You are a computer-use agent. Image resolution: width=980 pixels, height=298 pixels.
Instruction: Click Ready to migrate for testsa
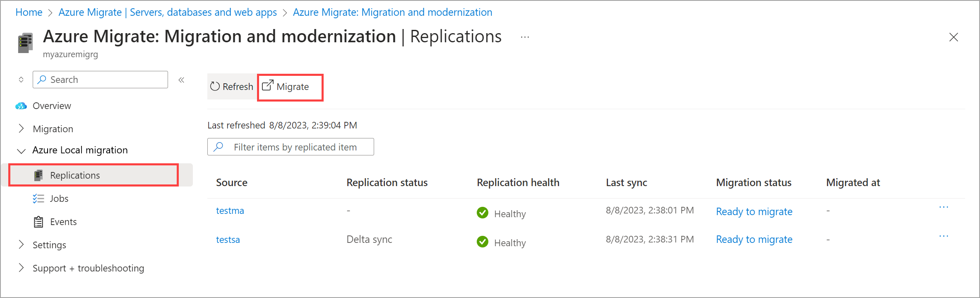[754, 240]
